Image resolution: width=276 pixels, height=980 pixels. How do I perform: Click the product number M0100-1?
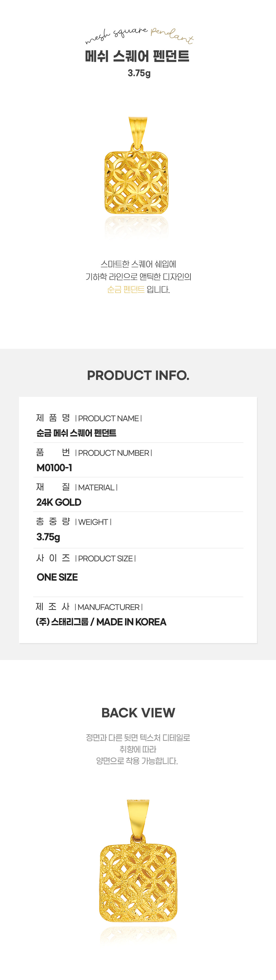(54, 468)
